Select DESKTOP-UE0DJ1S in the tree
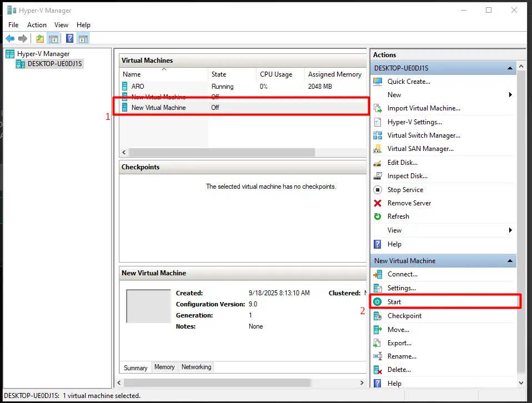 point(54,64)
